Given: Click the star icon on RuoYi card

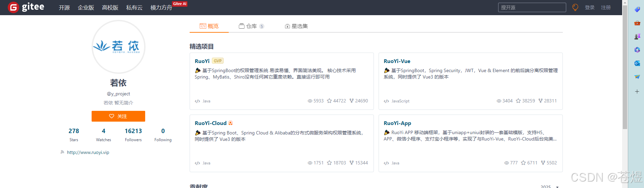Looking at the screenshot, I should pos(329,101).
